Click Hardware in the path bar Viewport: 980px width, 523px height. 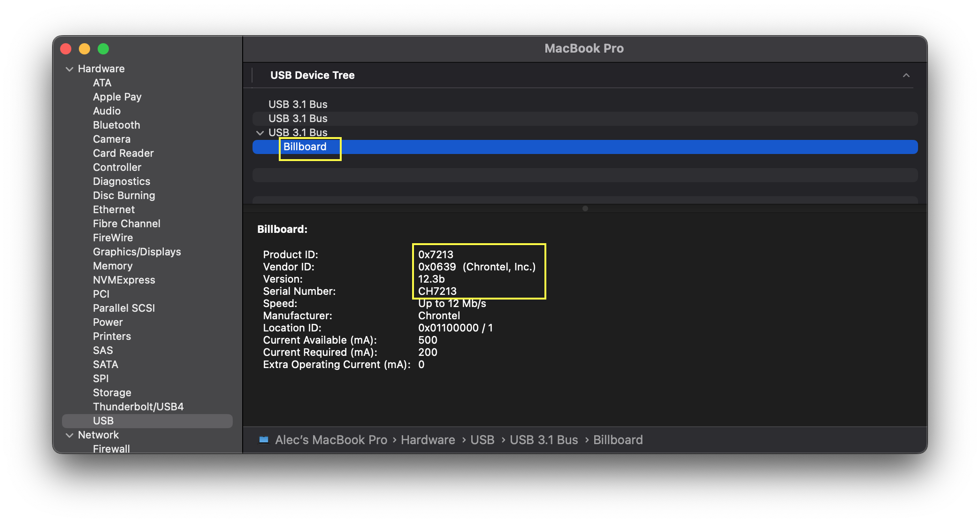tap(428, 440)
